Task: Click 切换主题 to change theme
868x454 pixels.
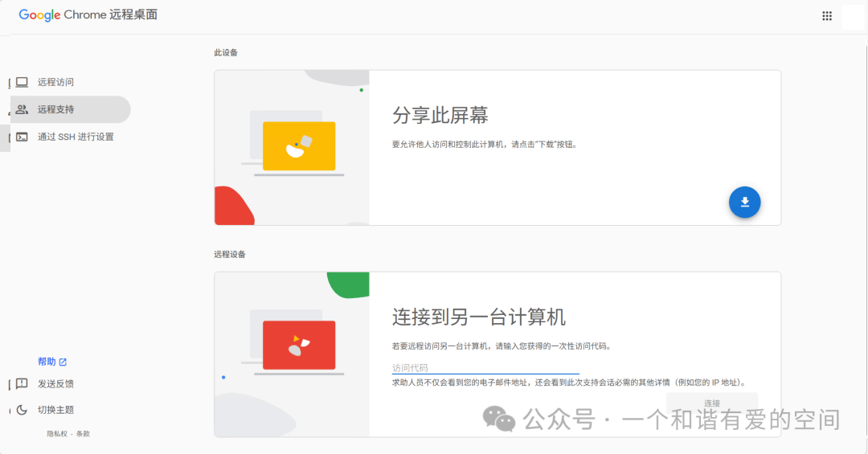Action: tap(55, 410)
